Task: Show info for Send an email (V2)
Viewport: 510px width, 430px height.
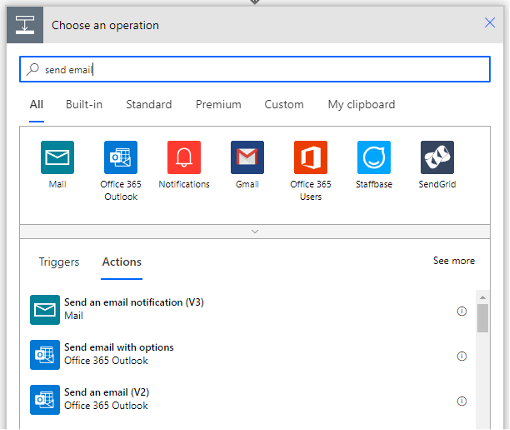Action: tap(462, 401)
